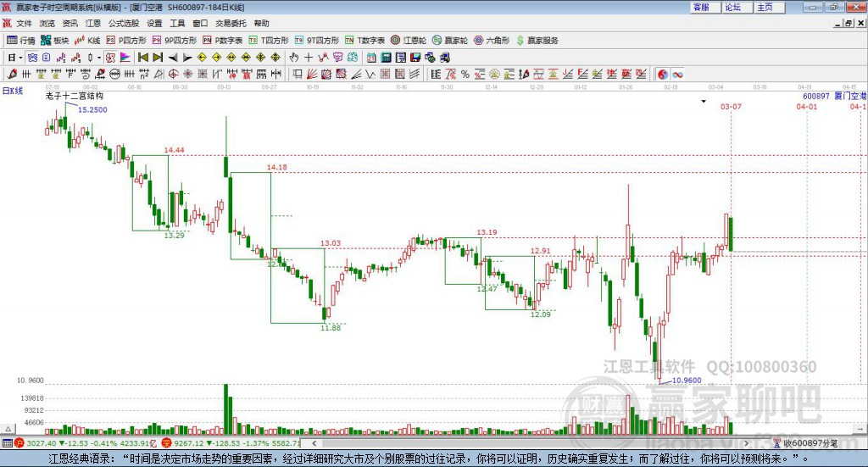Click the 10.9600 low price label on chart
This screenshot has width=868, height=467.
click(x=687, y=381)
